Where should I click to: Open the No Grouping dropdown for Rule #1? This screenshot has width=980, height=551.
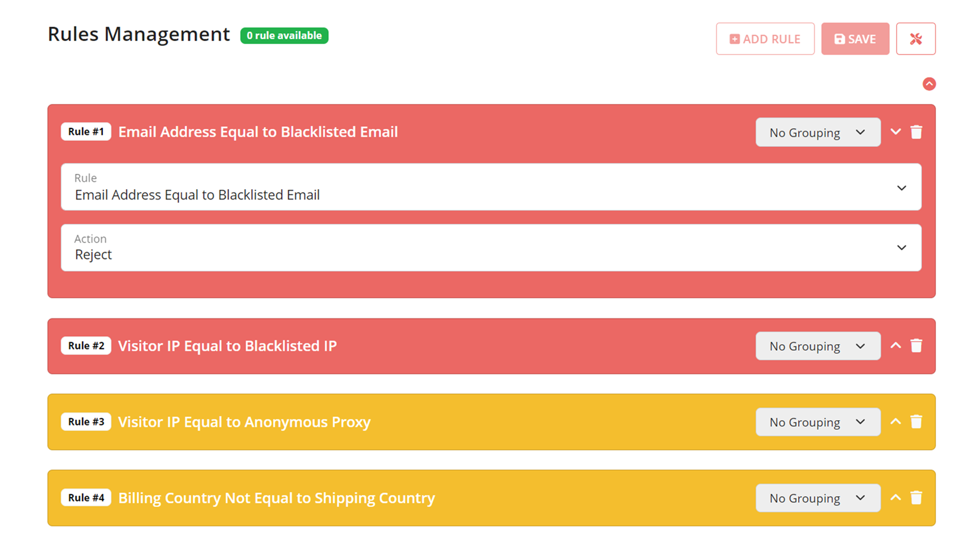point(818,132)
